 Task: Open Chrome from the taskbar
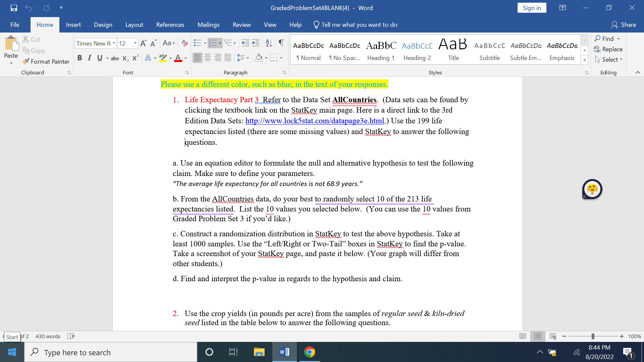pos(309,352)
